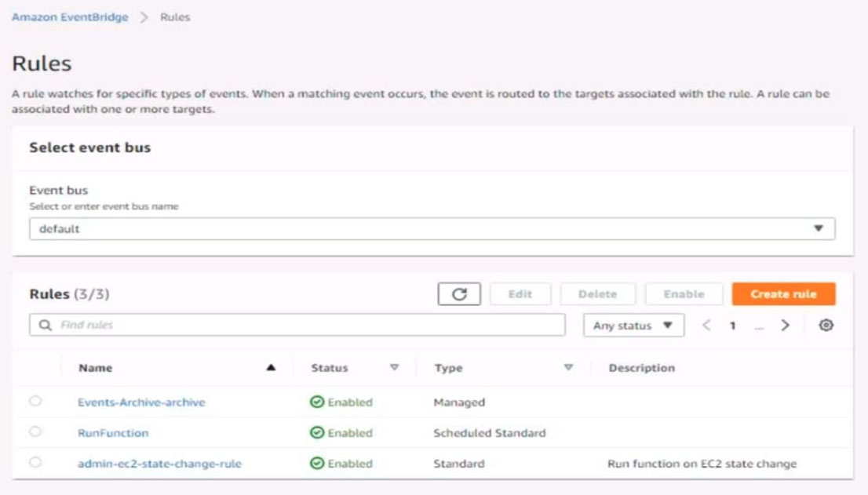Viewport: 868px width, 495px height.
Task: Click the Select event bus heading
Action: pos(89,147)
